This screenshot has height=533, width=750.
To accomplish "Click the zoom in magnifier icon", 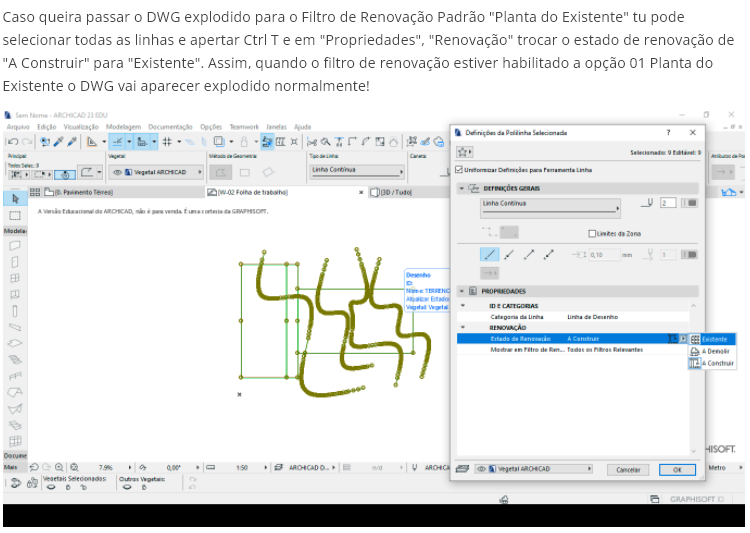I will click(x=59, y=467).
